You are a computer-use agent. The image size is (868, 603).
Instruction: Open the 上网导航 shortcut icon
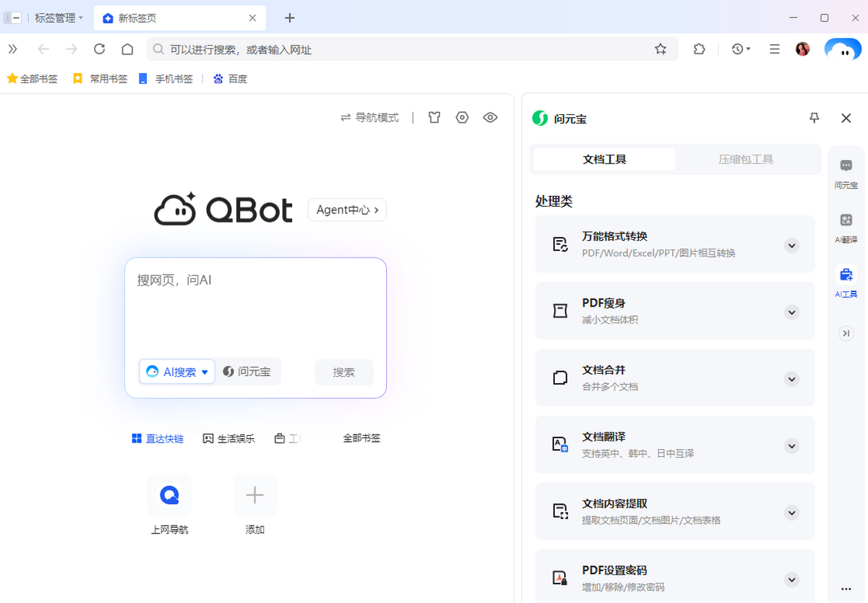click(169, 495)
